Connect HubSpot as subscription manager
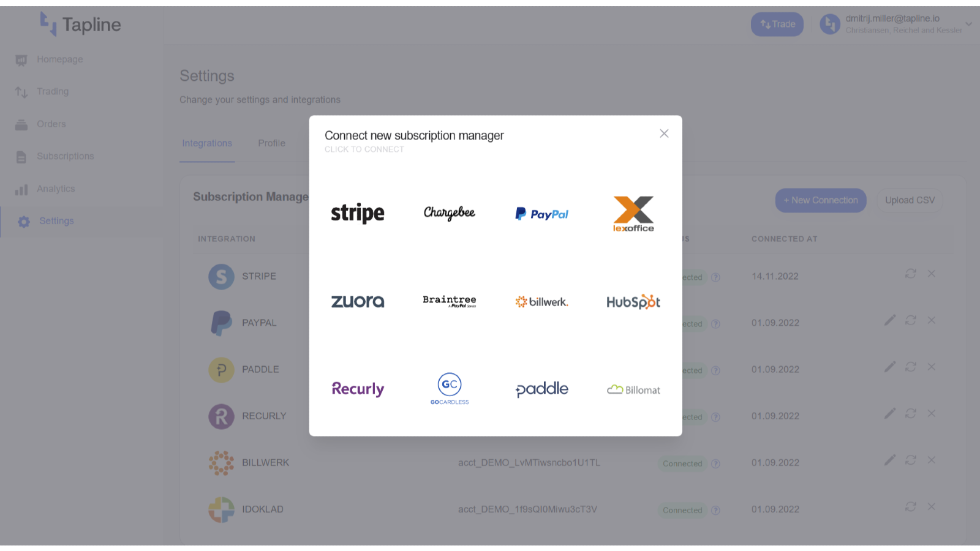980x551 pixels. [x=633, y=302]
